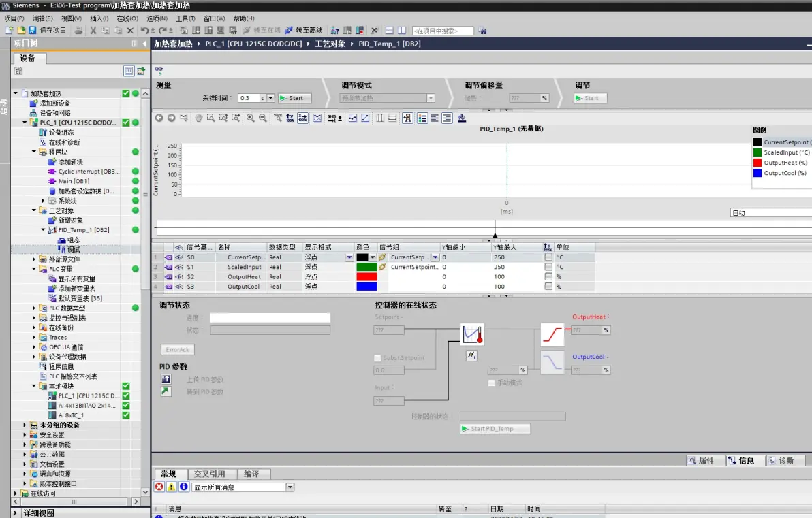Toggle Subst.Setpoint checkbox
The image size is (812, 518).
click(377, 358)
